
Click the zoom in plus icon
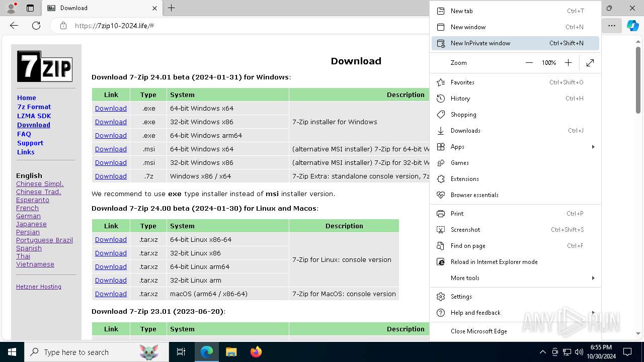pos(568,63)
